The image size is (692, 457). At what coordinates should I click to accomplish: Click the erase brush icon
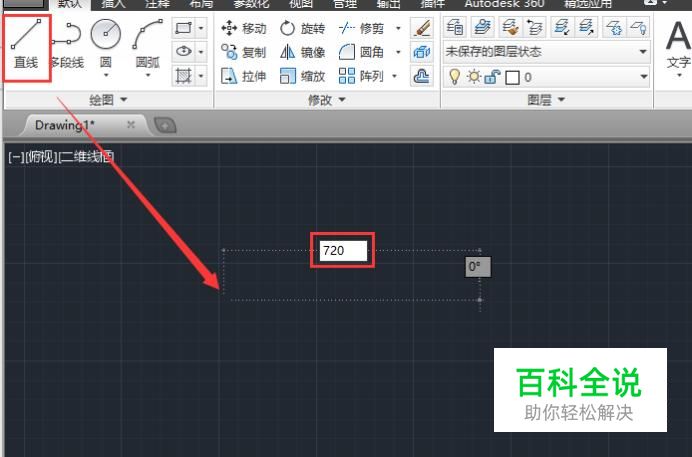click(x=422, y=28)
